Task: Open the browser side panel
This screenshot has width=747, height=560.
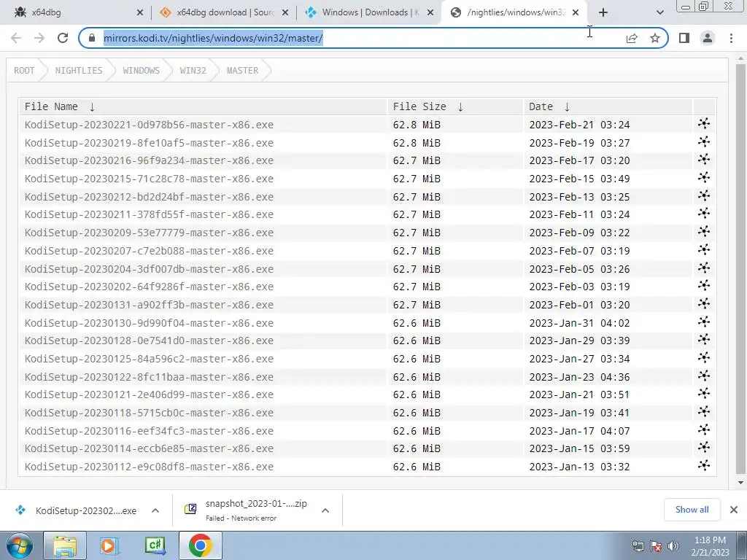Action: click(x=684, y=38)
